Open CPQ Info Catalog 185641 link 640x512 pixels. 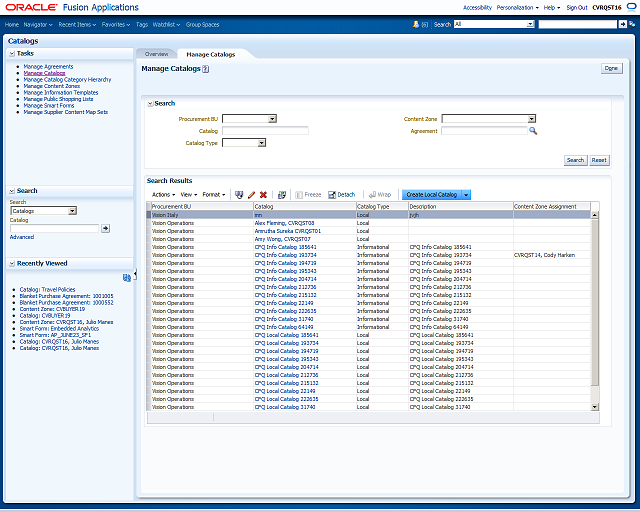(285, 247)
